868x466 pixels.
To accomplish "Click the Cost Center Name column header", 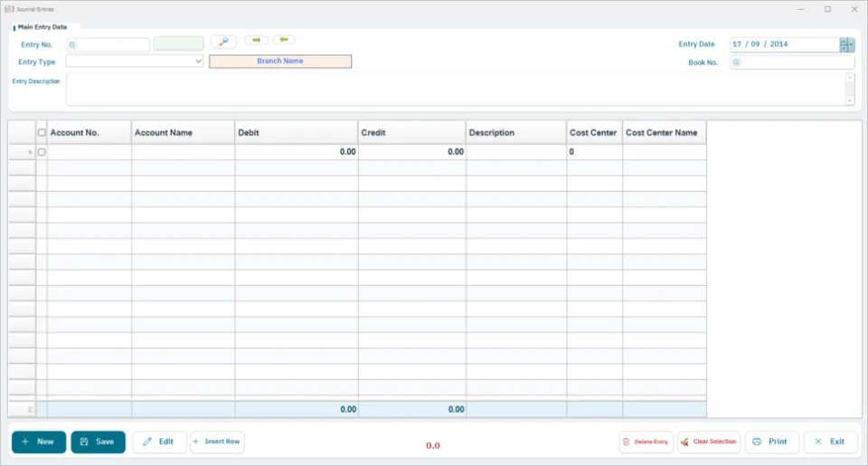I will point(665,132).
